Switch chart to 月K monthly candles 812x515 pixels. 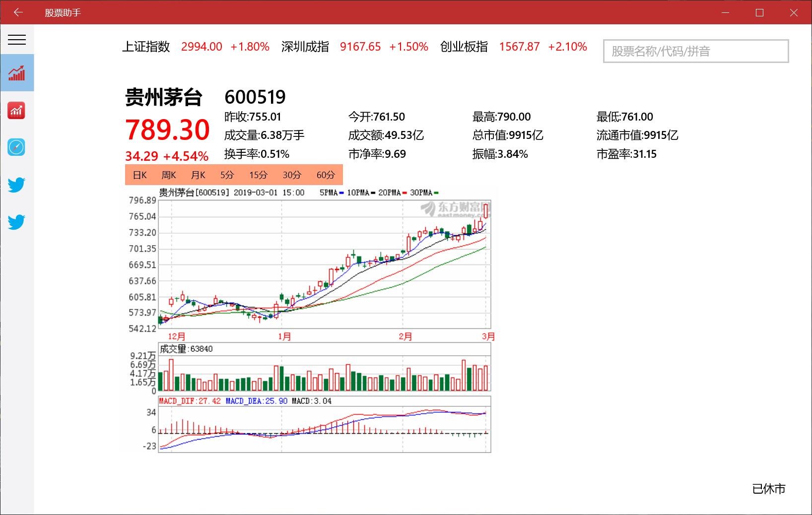[x=198, y=175]
